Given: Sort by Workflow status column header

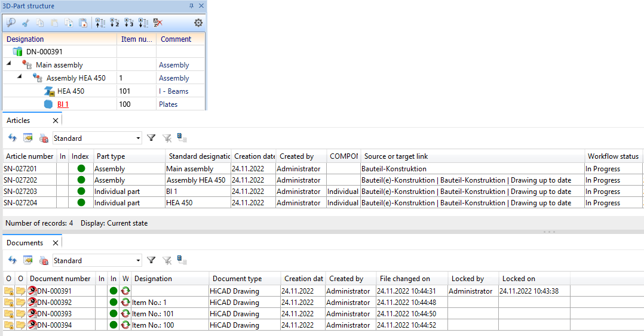Looking at the screenshot, I should [612, 156].
